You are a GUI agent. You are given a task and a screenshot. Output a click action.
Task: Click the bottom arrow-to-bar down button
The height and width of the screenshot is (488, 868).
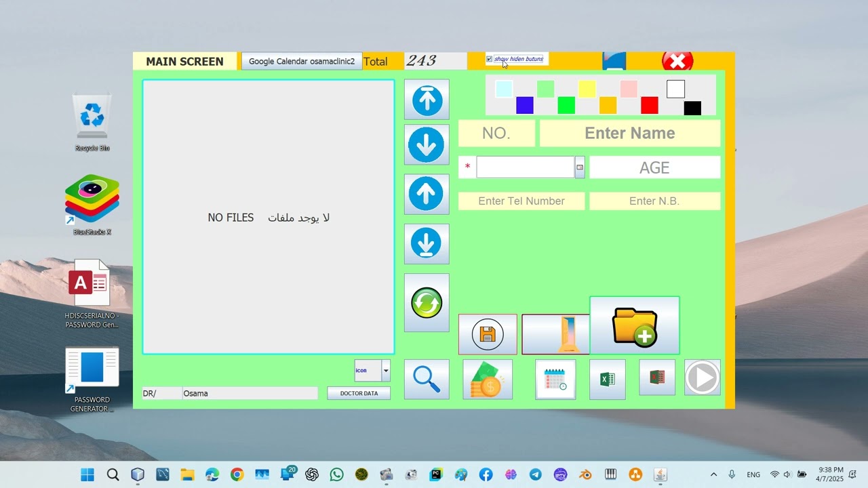pos(427,244)
